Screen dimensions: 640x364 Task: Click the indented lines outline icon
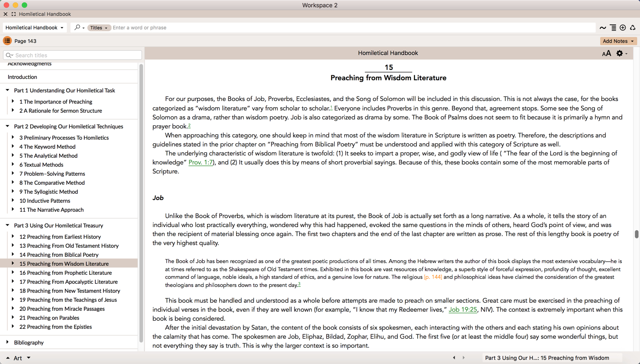(x=613, y=28)
